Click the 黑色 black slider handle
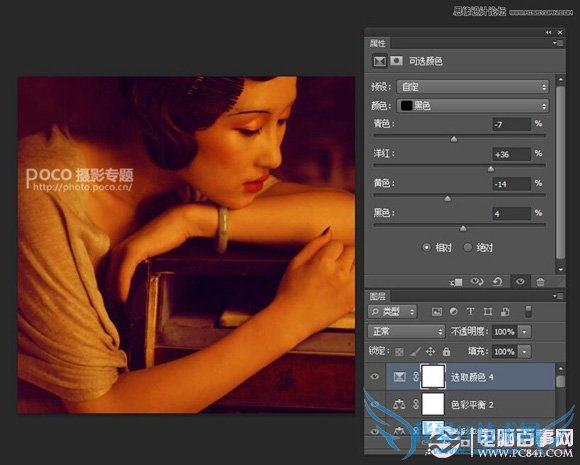Screen dimensions: 580x465 coord(463,229)
